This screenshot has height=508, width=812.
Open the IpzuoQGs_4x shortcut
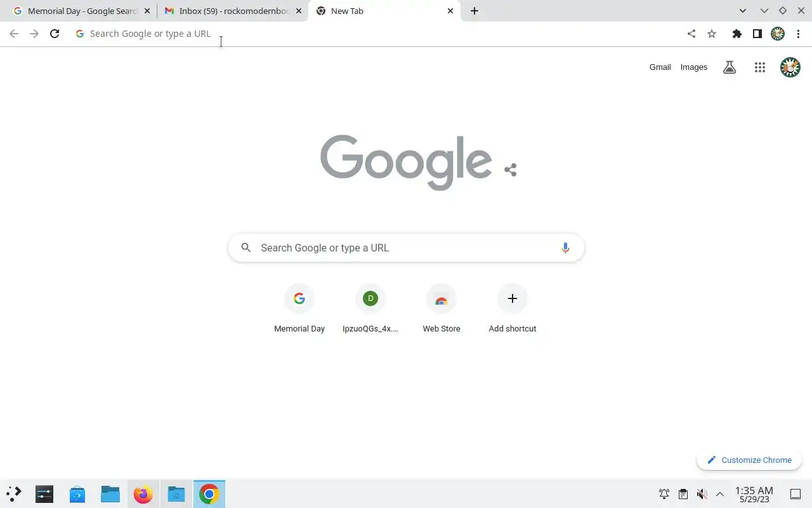370,309
